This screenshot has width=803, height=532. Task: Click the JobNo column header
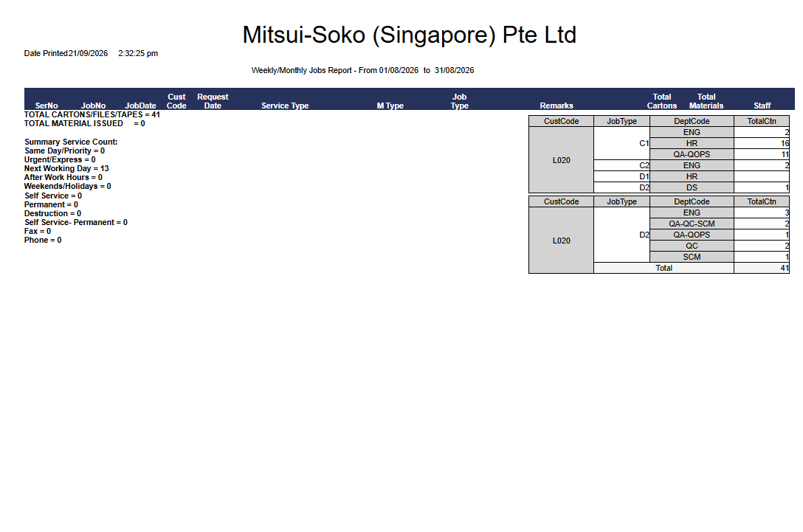(x=93, y=106)
